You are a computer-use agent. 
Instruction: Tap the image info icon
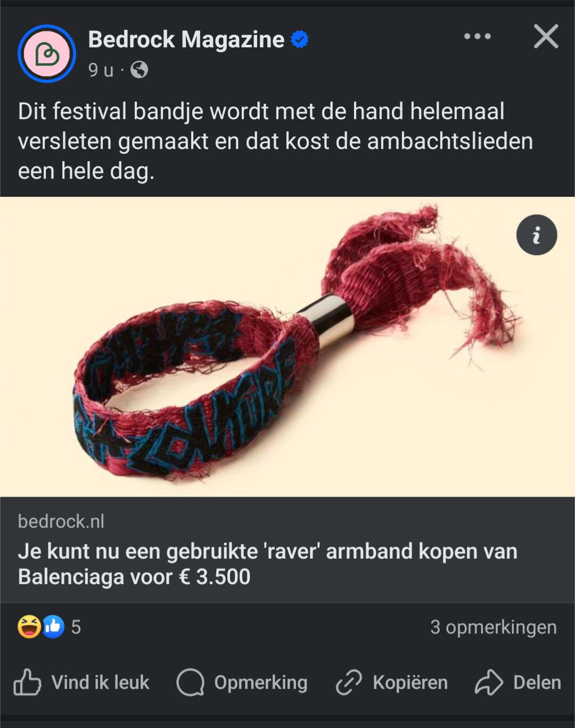click(x=537, y=235)
